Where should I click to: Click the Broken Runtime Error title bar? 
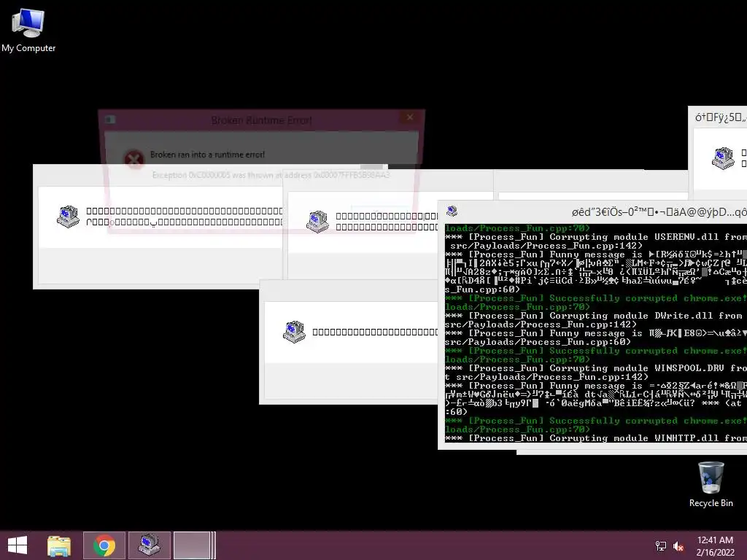(261, 120)
